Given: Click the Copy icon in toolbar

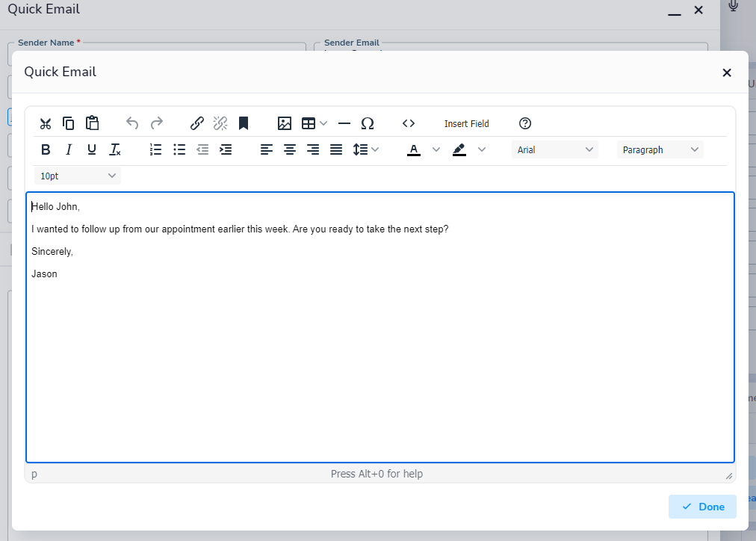Looking at the screenshot, I should [x=69, y=124].
